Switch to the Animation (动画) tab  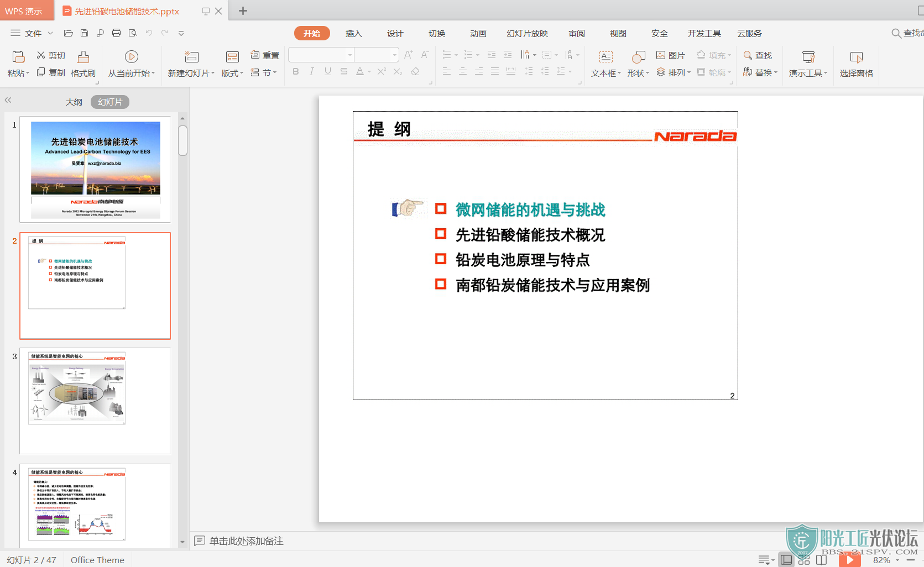478,33
